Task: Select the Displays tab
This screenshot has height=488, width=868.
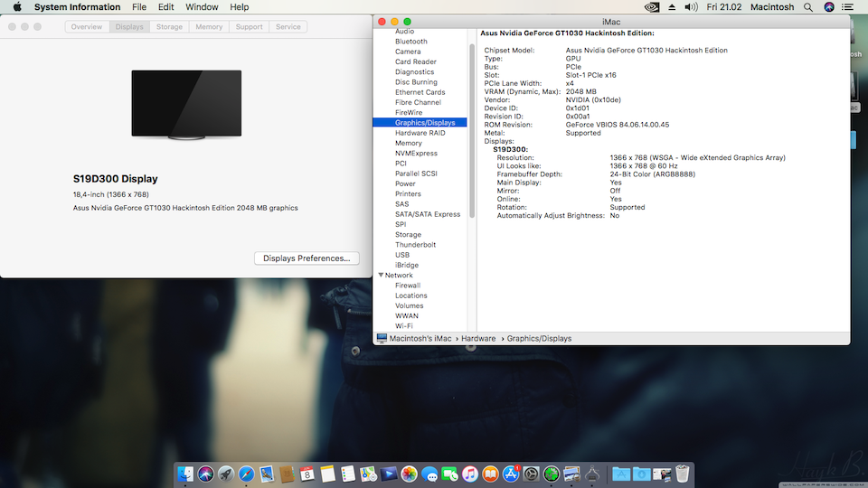Action: point(129,26)
